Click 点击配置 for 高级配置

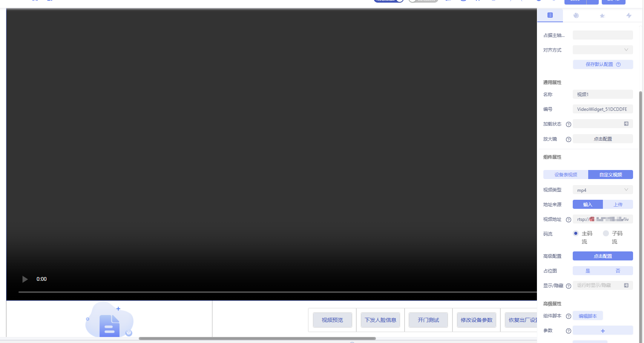(x=603, y=256)
